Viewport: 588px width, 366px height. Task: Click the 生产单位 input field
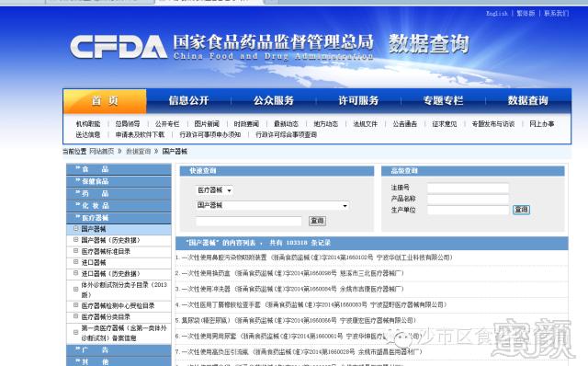tap(468, 210)
